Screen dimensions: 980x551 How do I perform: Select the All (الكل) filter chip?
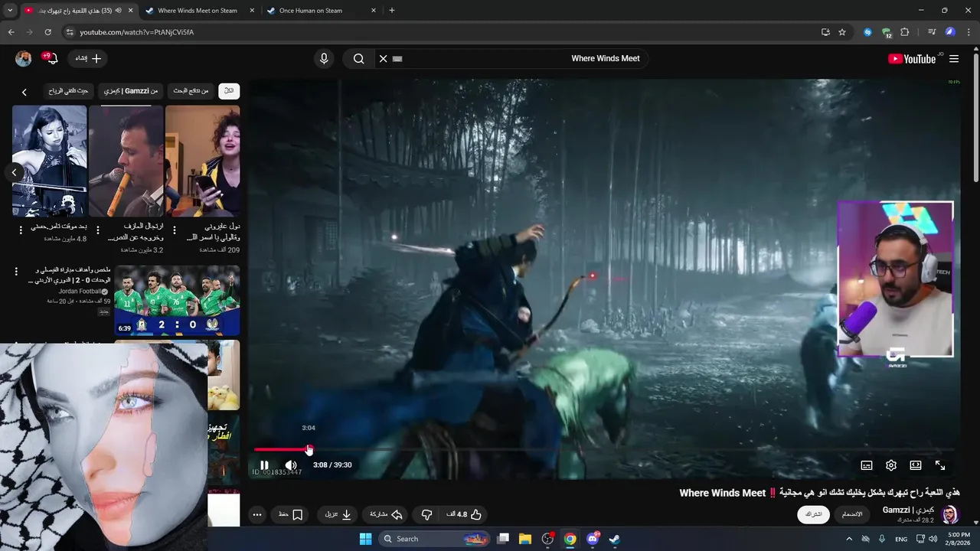click(229, 91)
